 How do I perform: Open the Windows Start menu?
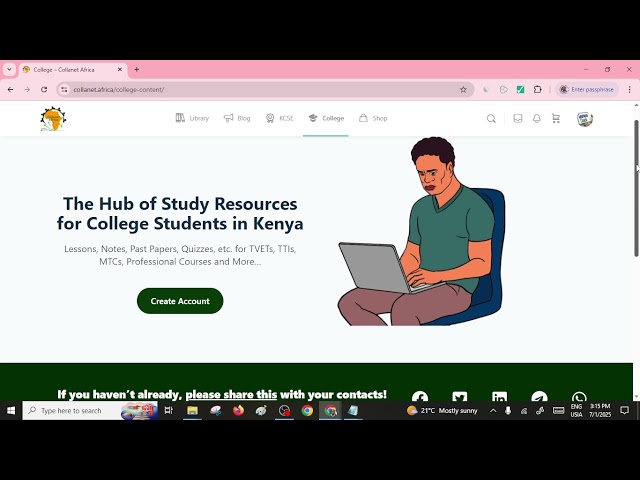(11, 411)
